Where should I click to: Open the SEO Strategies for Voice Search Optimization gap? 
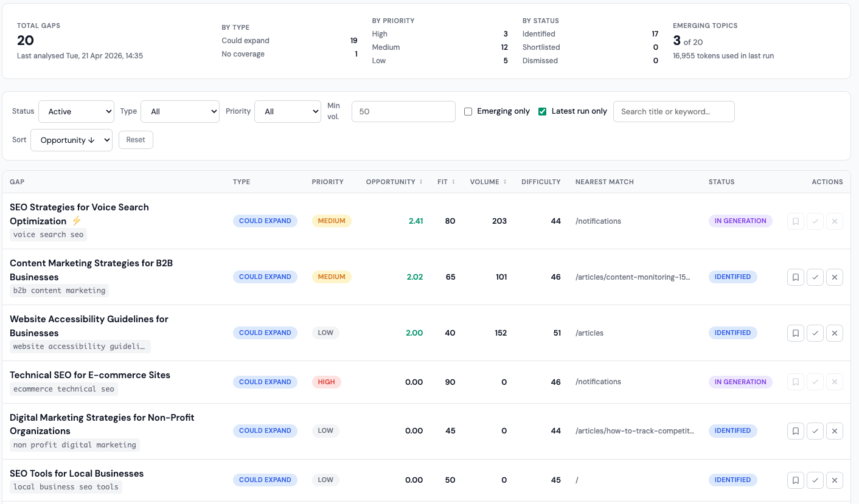[x=79, y=214]
